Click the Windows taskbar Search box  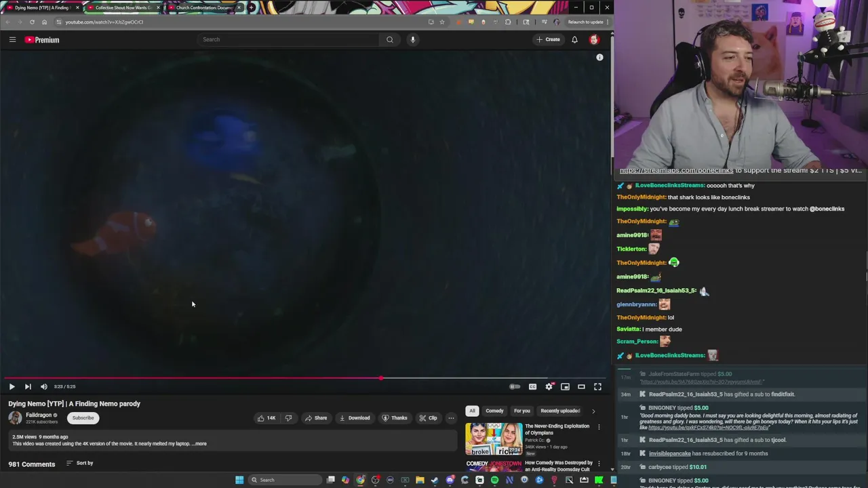[285, 480]
